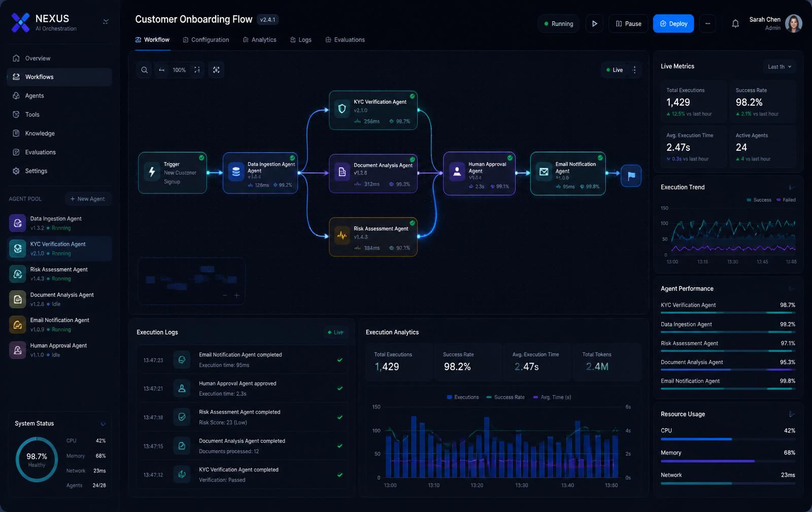Switch to the Analytics tab

(x=259, y=40)
